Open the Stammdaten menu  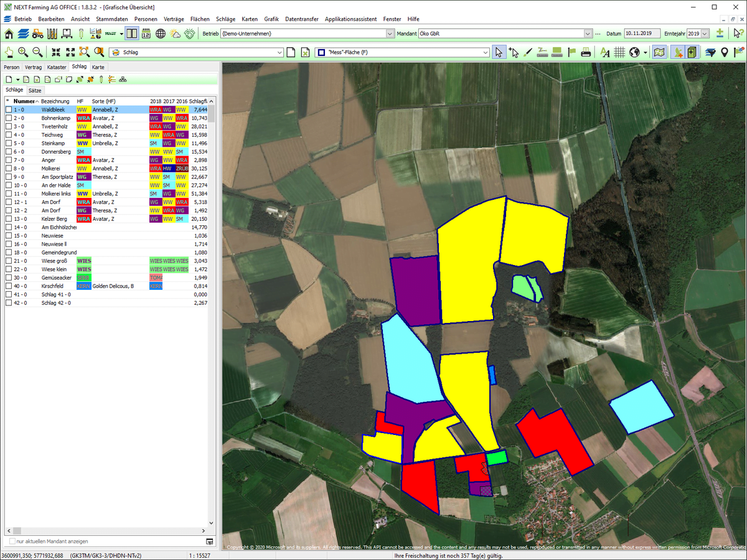pyautogui.click(x=111, y=19)
